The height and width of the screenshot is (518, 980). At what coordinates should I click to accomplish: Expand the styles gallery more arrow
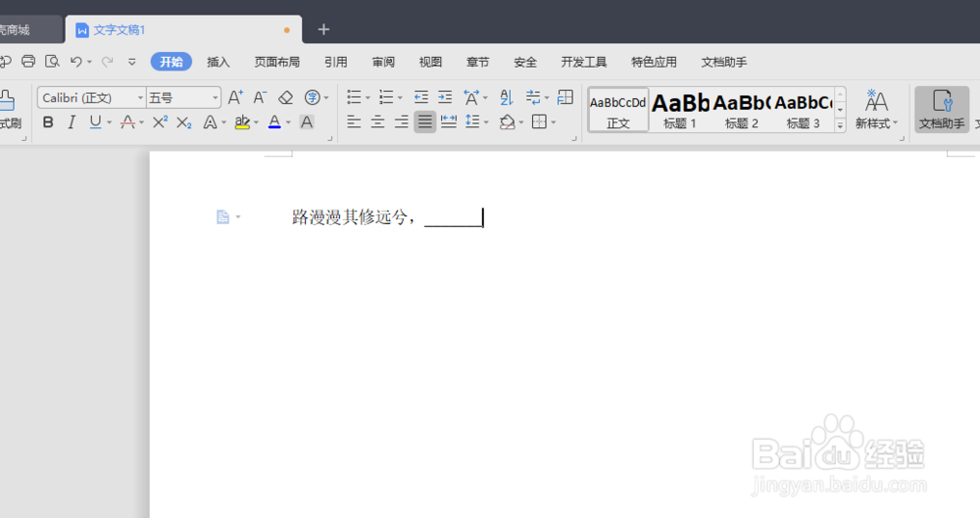coord(841,125)
